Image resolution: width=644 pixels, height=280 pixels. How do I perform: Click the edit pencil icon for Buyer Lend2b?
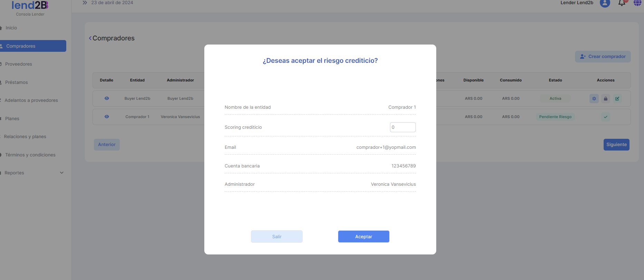[x=617, y=99]
